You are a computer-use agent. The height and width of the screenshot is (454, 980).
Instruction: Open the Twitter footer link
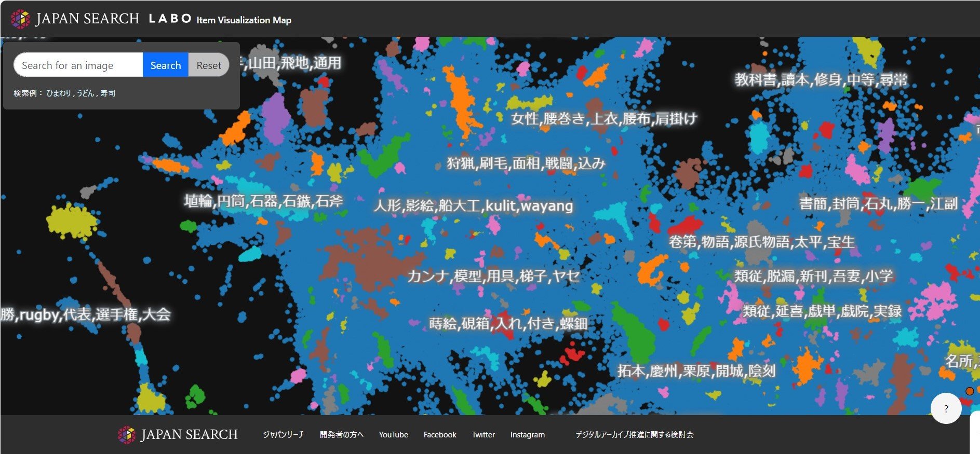point(483,435)
